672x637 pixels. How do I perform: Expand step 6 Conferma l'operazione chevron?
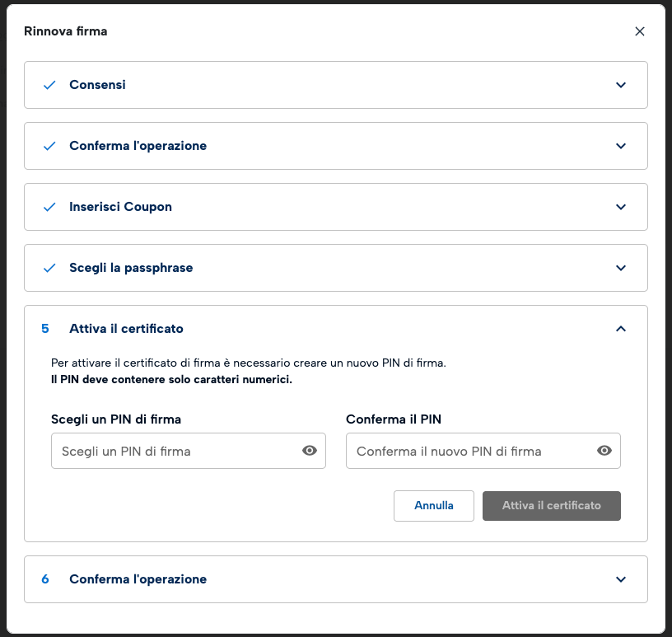click(621, 579)
